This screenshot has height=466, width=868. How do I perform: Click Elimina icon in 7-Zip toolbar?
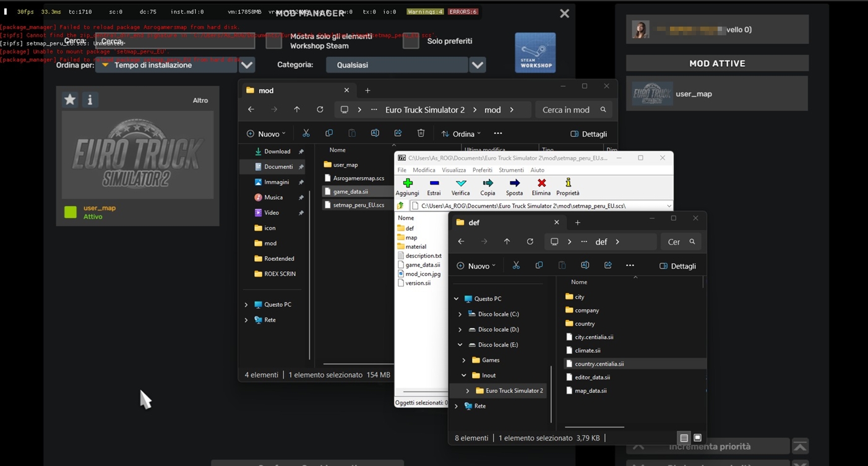tap(541, 187)
